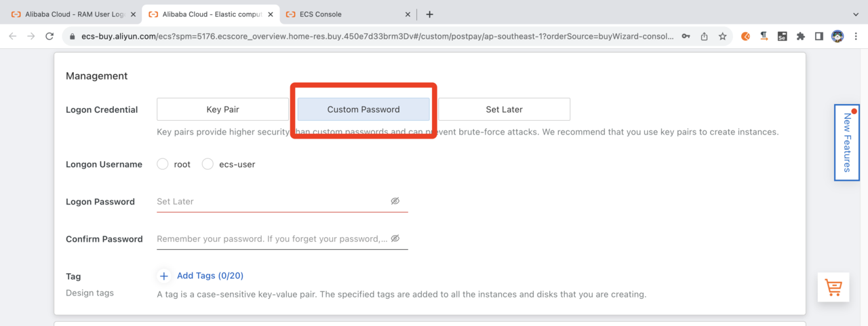The height and width of the screenshot is (326, 868).
Task: Toggle Confirm Password visibility eye icon
Action: (x=395, y=238)
